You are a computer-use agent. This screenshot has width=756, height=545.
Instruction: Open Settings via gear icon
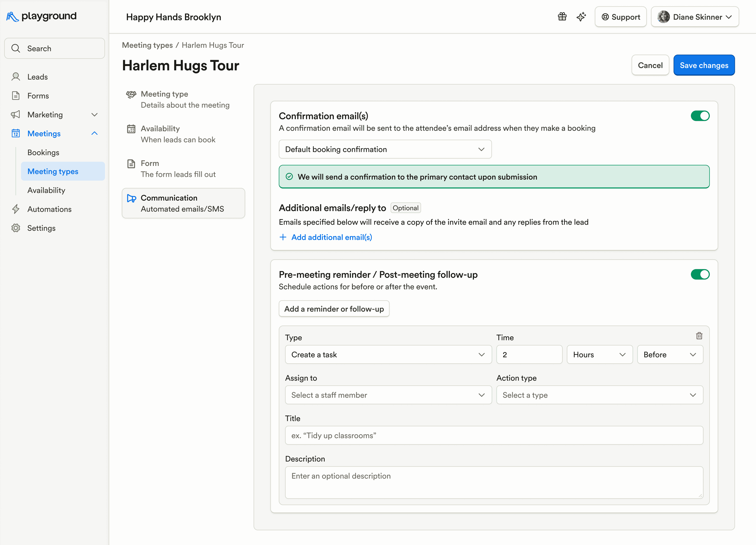(16, 228)
